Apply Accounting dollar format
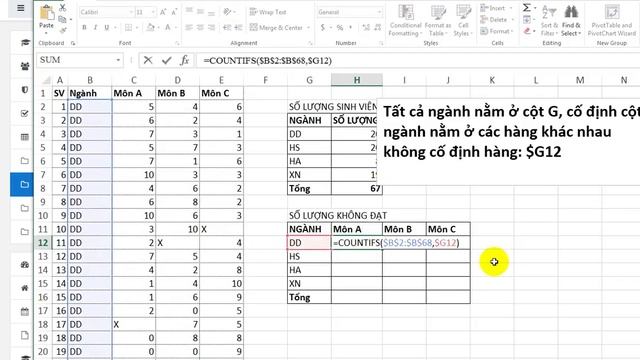Screen dimensions: 640x360 323,27
